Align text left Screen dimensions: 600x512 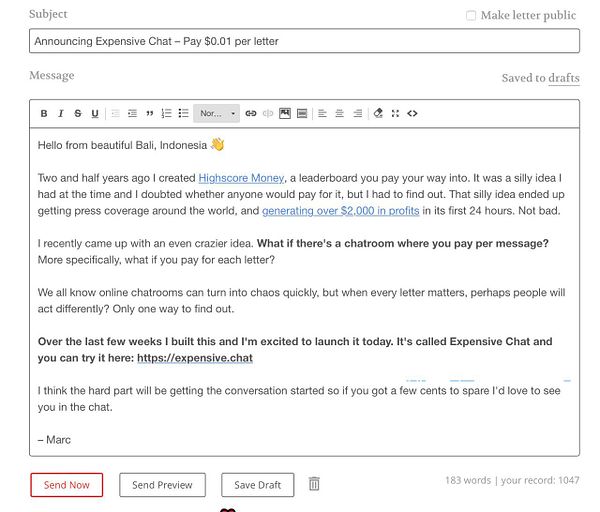(322, 113)
